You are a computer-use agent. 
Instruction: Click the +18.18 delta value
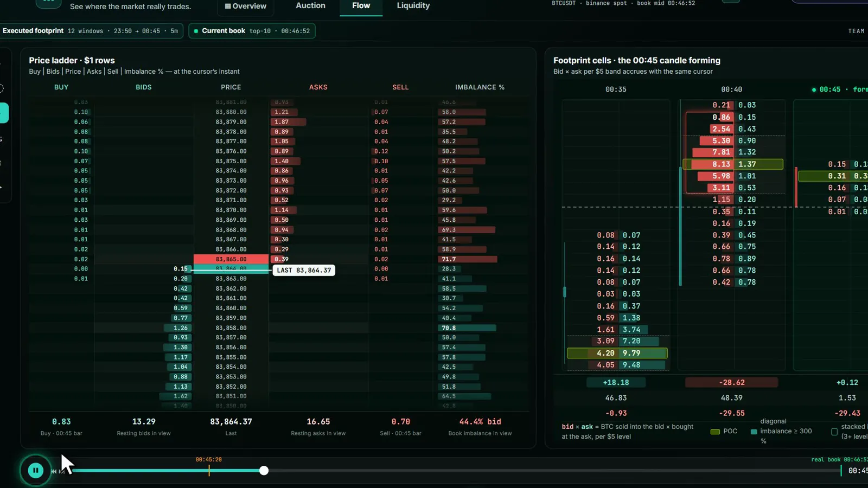tap(616, 382)
